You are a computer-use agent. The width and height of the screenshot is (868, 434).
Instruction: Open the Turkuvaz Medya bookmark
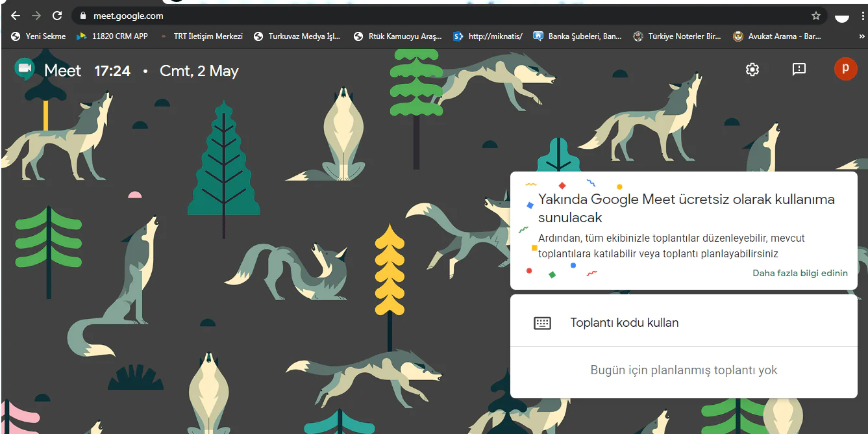click(x=297, y=36)
